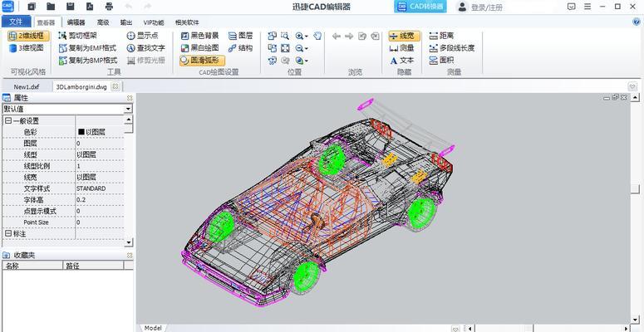Close the 收藏夹 panel

(130, 256)
